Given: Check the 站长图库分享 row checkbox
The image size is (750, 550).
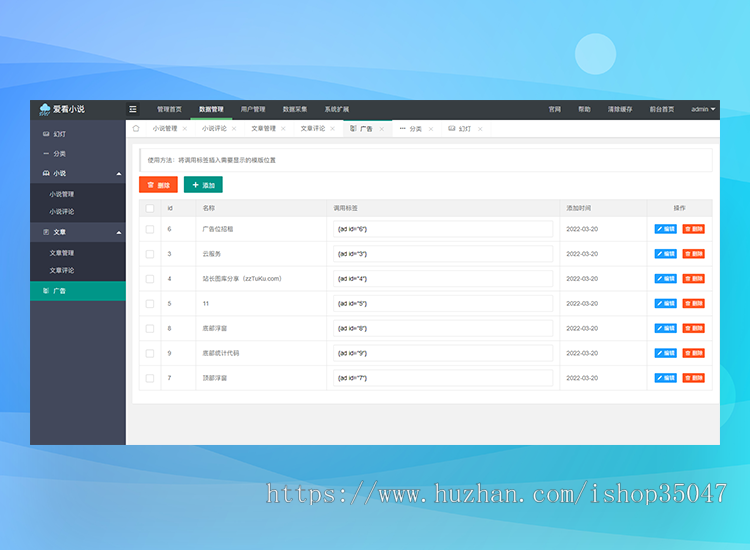Looking at the screenshot, I should (x=150, y=279).
